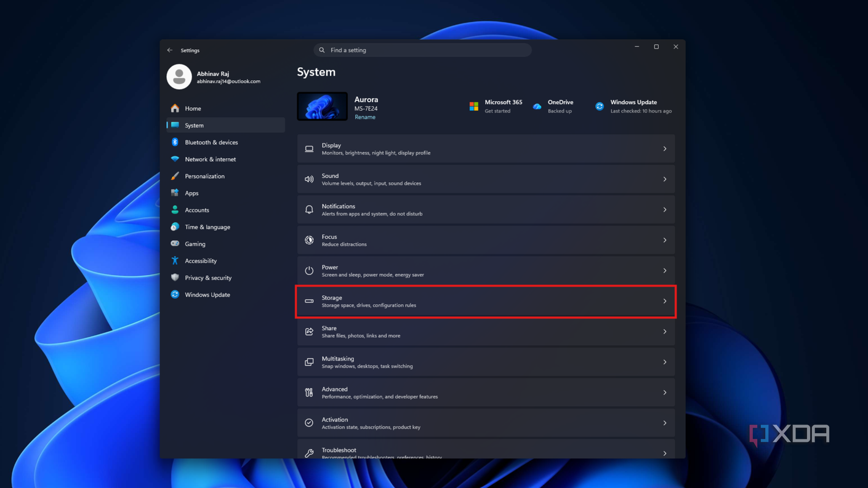Click the Aurora desktop wallpaper thumbnail
Viewport: 868px width, 488px height.
[322, 106]
